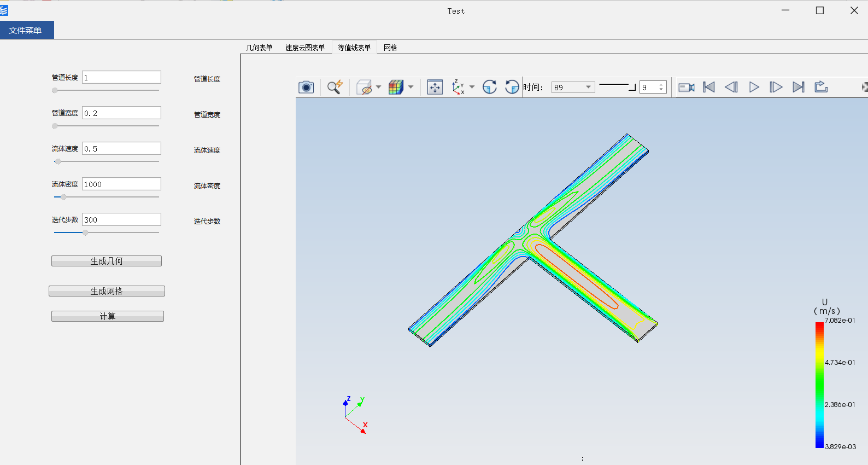Click the 流体速度 input field
The height and width of the screenshot is (465, 868).
tap(121, 148)
